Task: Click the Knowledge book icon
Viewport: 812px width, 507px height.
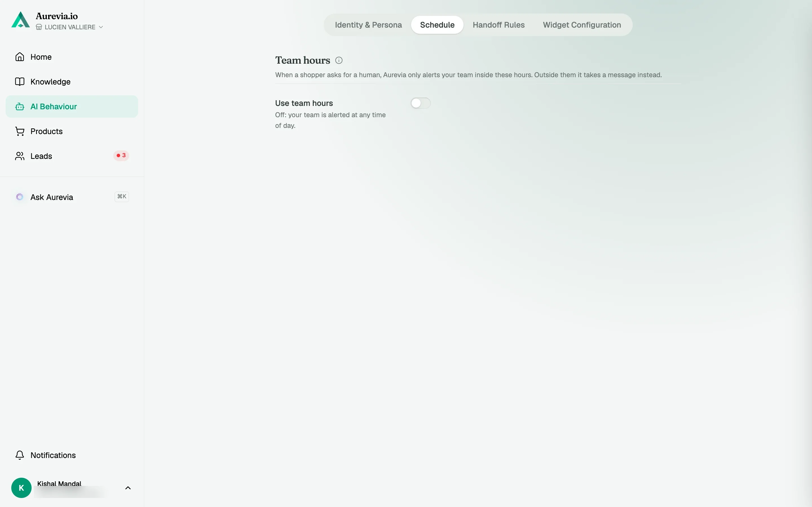Action: click(x=20, y=81)
